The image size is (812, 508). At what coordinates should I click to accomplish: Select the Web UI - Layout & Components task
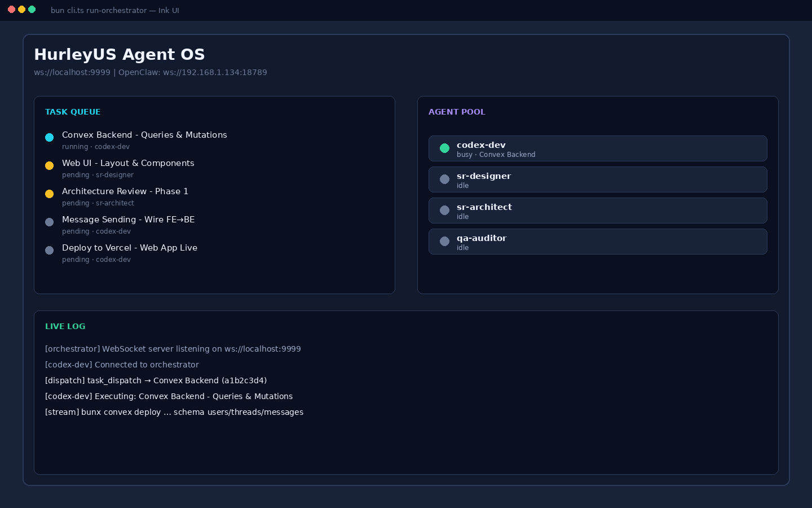tap(128, 163)
